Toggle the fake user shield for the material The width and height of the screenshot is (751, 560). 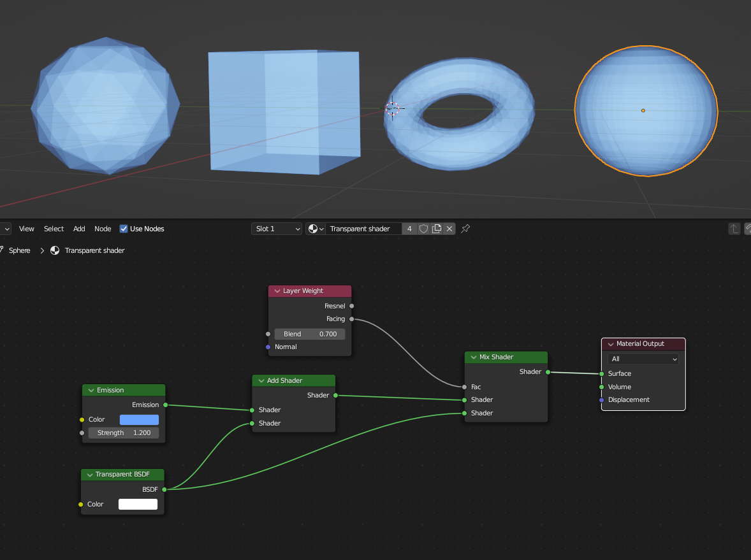pyautogui.click(x=423, y=228)
